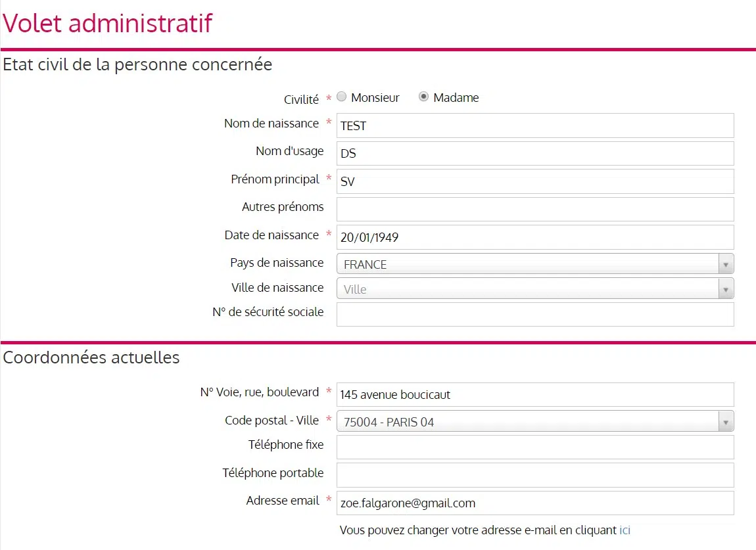Focus the Téléphone portable field
This screenshot has width=756, height=550.
coord(534,474)
